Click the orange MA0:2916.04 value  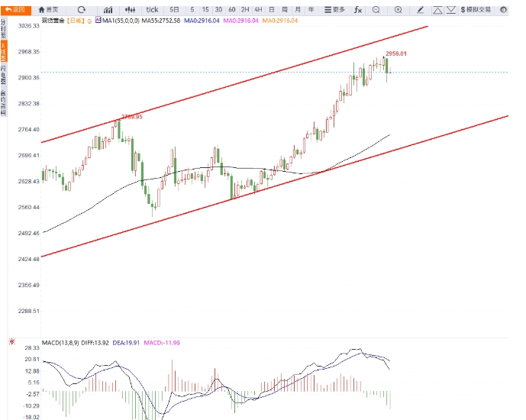pyautogui.click(x=279, y=21)
